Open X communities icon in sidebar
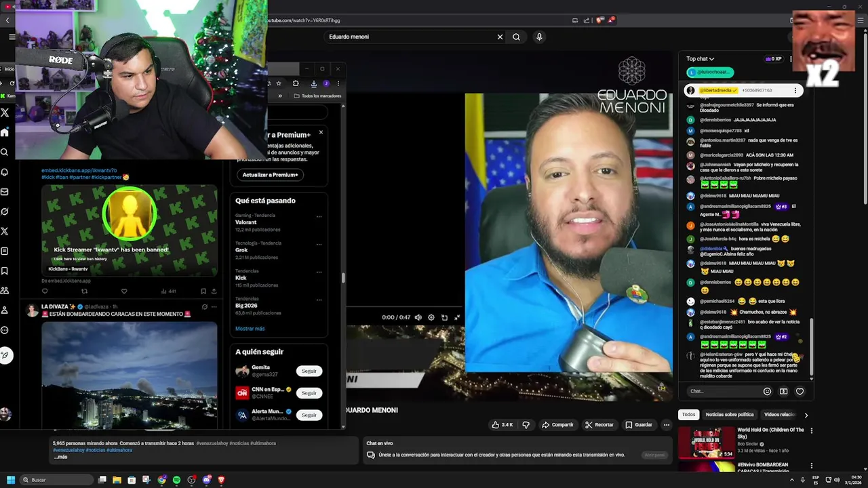The image size is (868, 488). (x=5, y=290)
